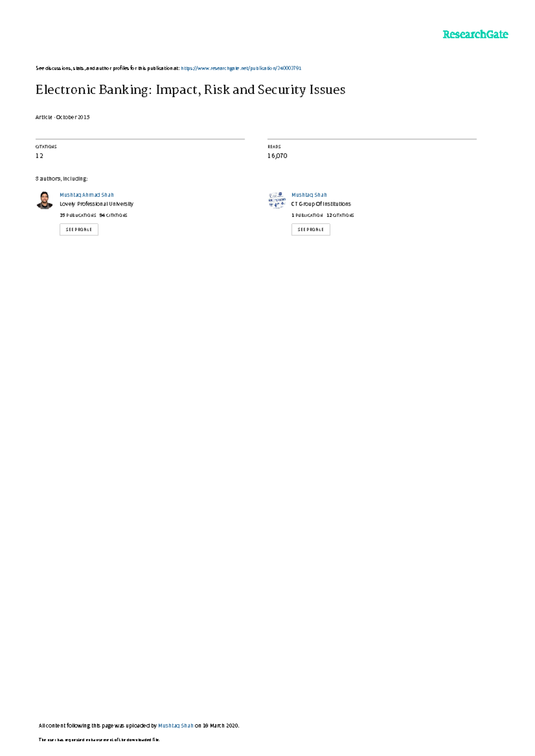Screen dimensions: 535x756
Task: Click 12 Citations stat under Mushtaq Shah
Action: click(340, 215)
